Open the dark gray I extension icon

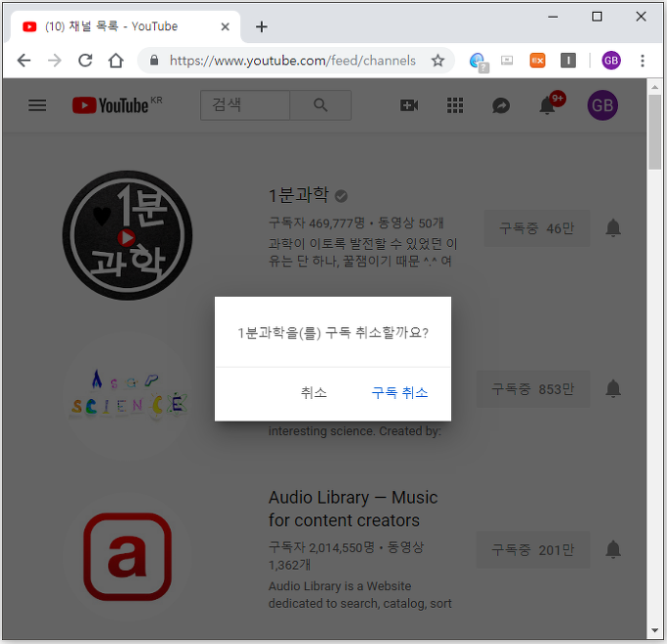[x=568, y=61]
